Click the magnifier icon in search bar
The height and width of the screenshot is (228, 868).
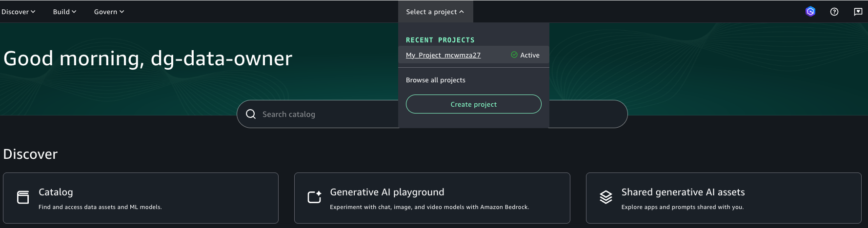251,114
